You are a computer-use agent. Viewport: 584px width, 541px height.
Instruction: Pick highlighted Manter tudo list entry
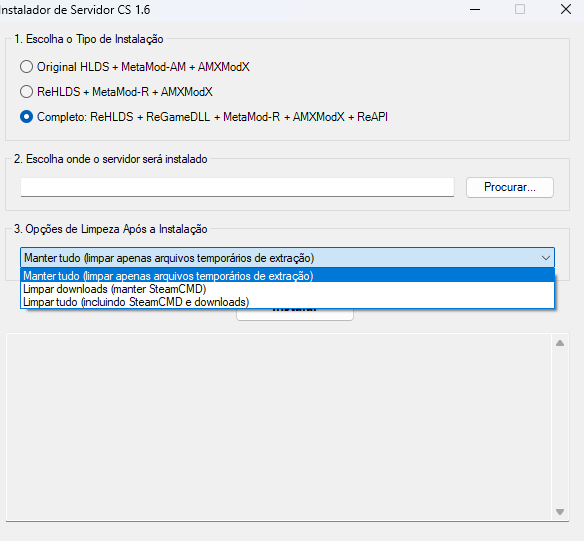point(287,276)
